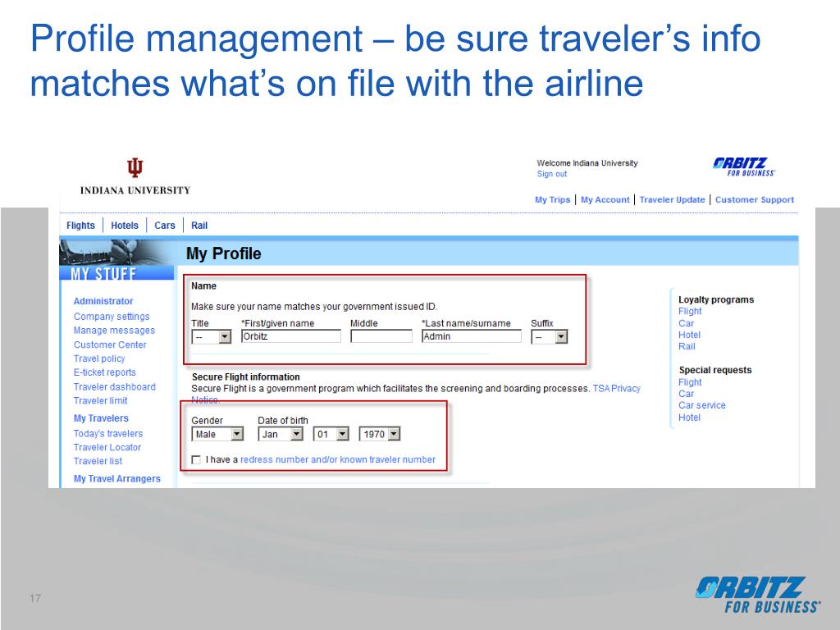Open Flight under Loyalty programs
The image size is (840, 630).
coord(690,311)
